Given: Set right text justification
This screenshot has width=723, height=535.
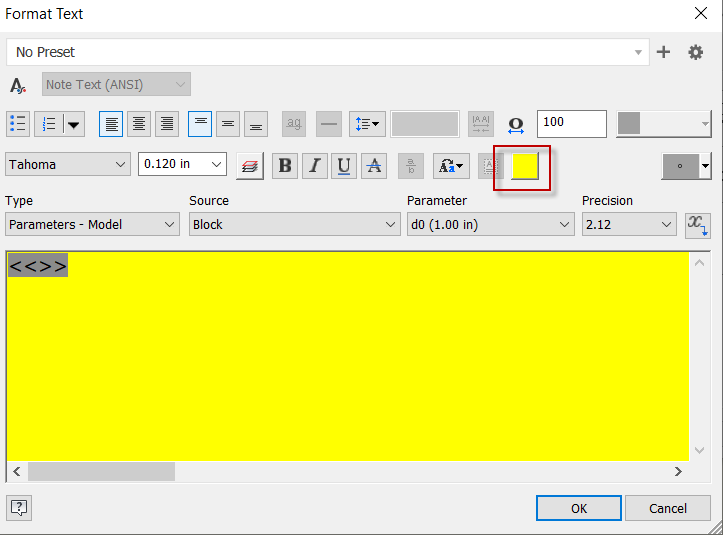Looking at the screenshot, I should [167, 124].
